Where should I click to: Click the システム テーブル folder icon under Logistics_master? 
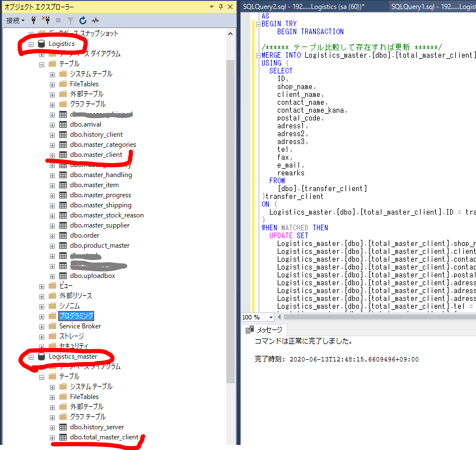63,386
